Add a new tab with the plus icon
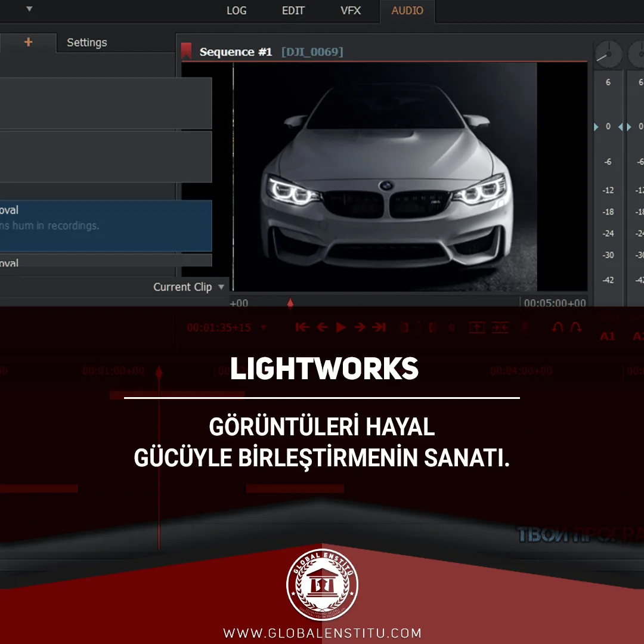644x644 pixels. coord(29,42)
